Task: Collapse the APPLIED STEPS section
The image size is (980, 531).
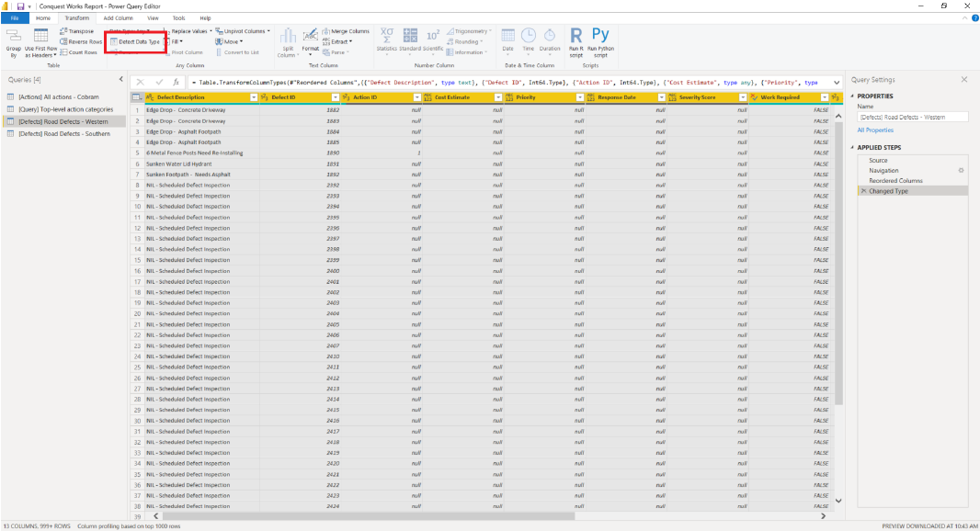Action: tap(852, 147)
